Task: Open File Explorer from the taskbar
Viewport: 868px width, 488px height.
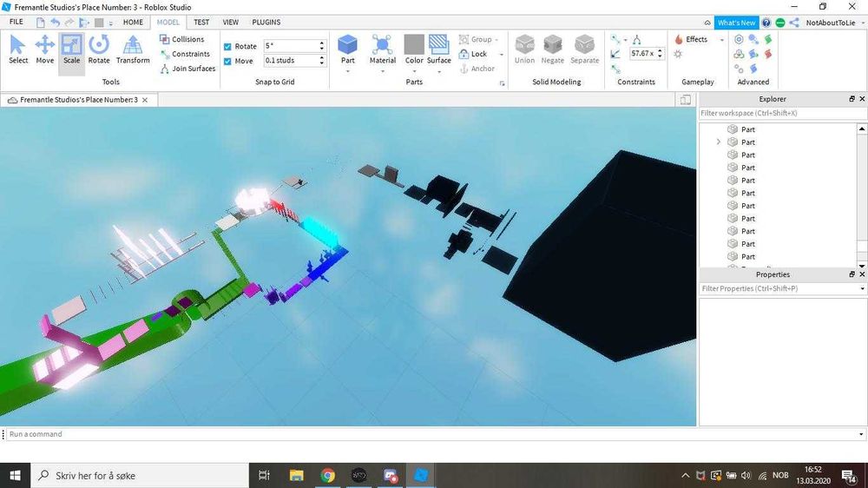Action: (297, 475)
